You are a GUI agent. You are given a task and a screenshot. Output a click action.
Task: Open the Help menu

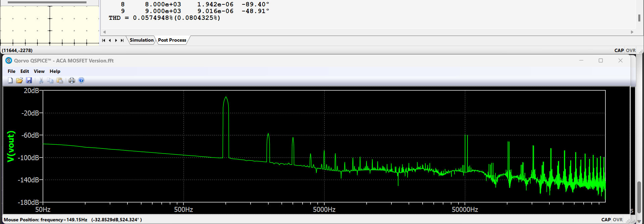coord(55,71)
